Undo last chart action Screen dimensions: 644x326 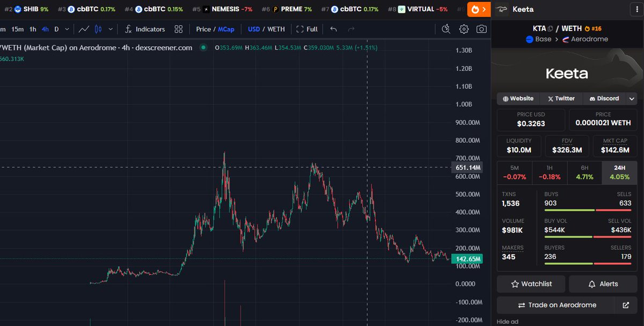333,29
